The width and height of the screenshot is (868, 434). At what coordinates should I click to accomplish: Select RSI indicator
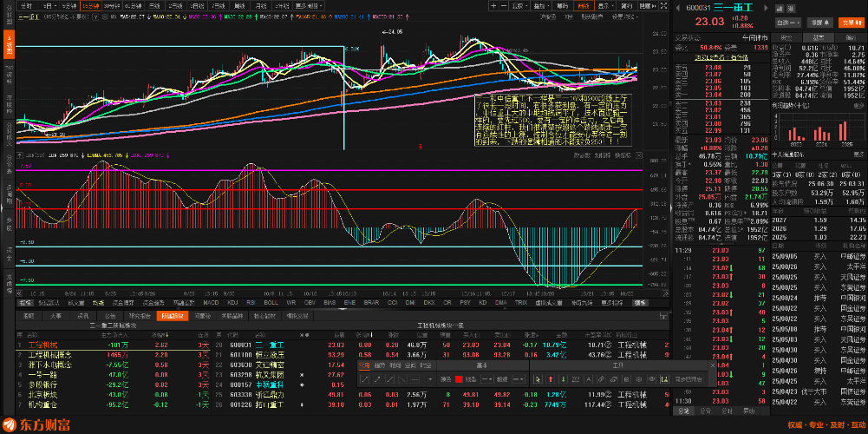[251, 303]
